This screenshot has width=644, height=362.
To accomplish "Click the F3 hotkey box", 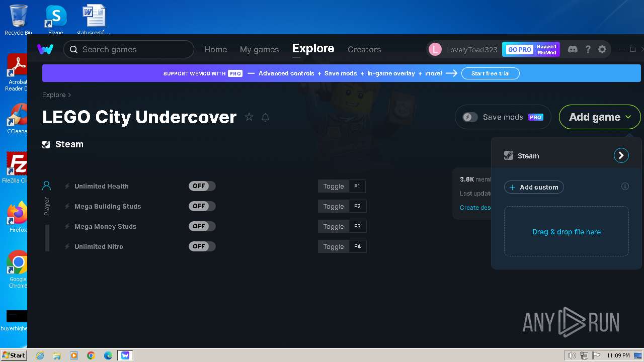I will click(x=357, y=226).
